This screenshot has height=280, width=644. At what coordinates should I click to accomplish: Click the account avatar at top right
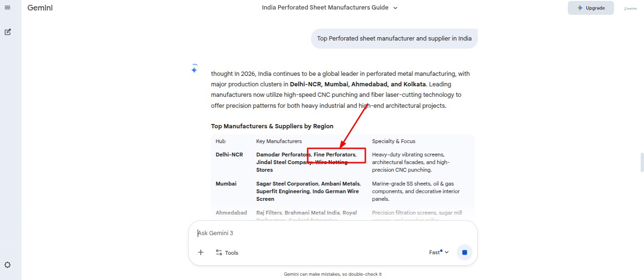point(631,8)
